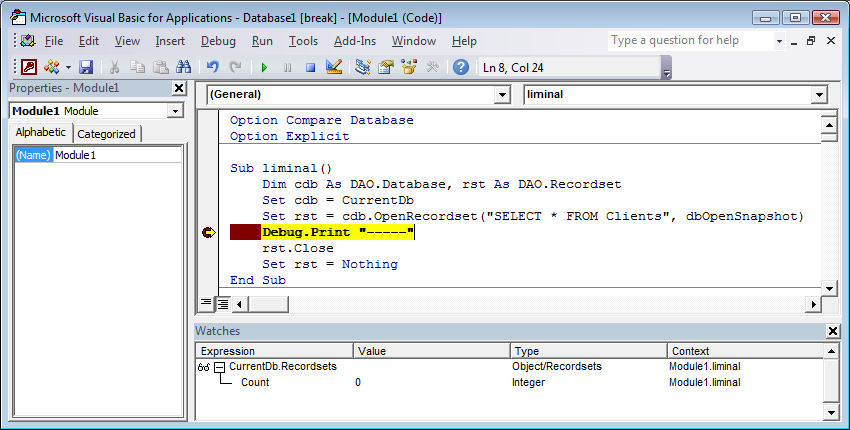Screen dimensions: 850x430
Task: Switch to Full Module View button
Action: [223, 304]
